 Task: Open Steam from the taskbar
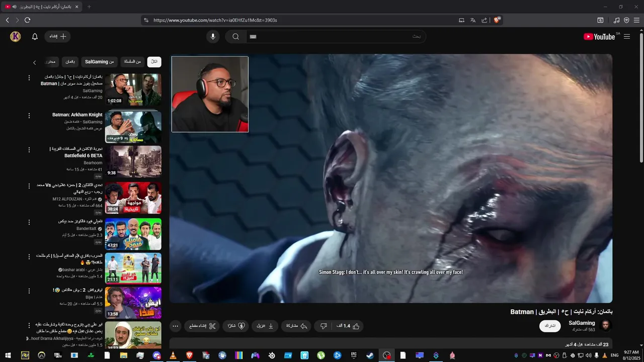(x=370, y=355)
